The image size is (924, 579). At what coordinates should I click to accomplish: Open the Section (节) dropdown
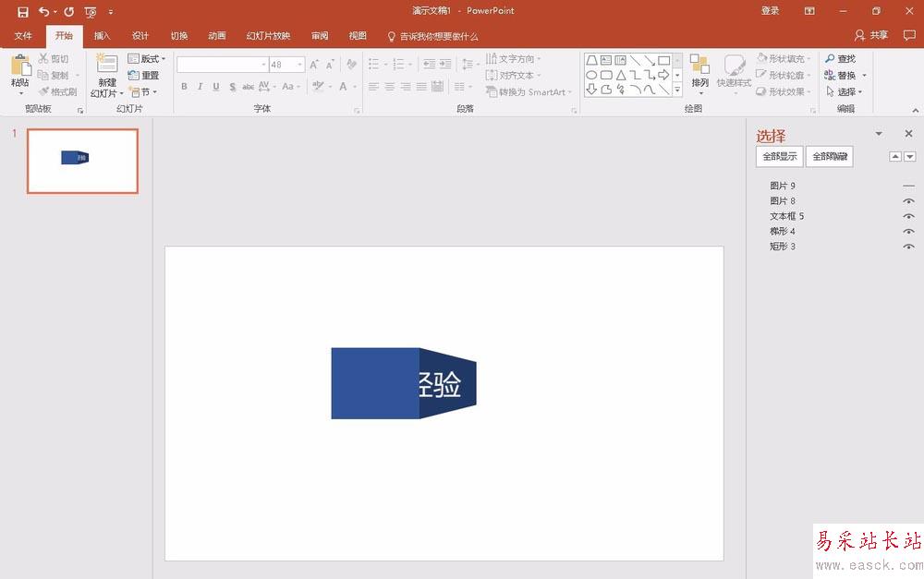click(x=142, y=92)
